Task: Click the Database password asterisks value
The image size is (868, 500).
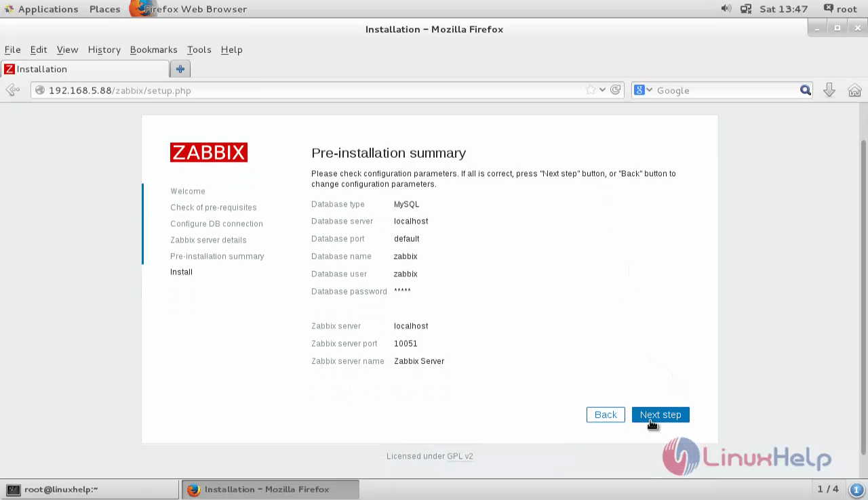Action: [x=402, y=291]
